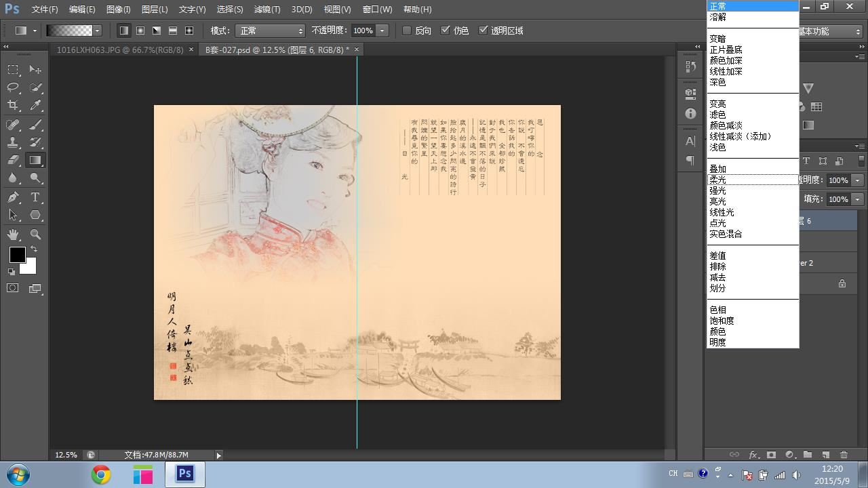Open layer opacity dropdown arrow
868x488 pixels.
(x=857, y=180)
